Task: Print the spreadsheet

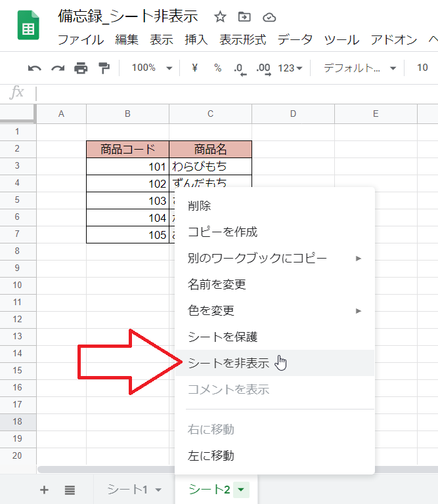Action: 81,68
